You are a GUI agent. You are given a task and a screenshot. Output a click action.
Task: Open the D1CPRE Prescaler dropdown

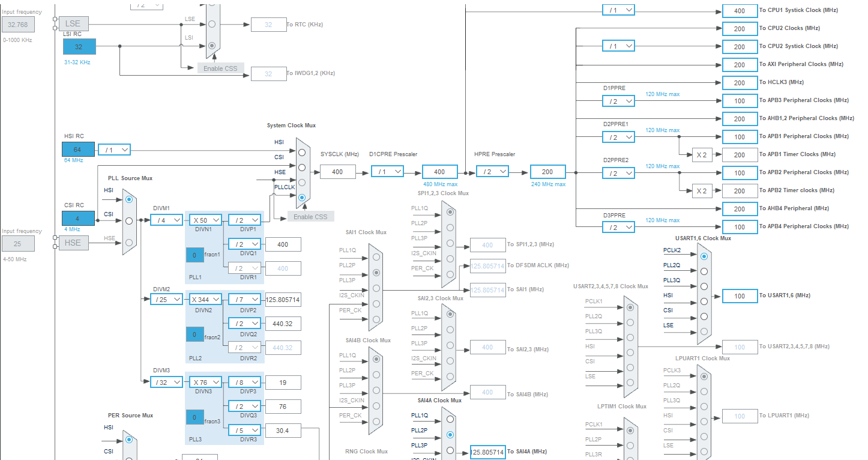pyautogui.click(x=387, y=171)
